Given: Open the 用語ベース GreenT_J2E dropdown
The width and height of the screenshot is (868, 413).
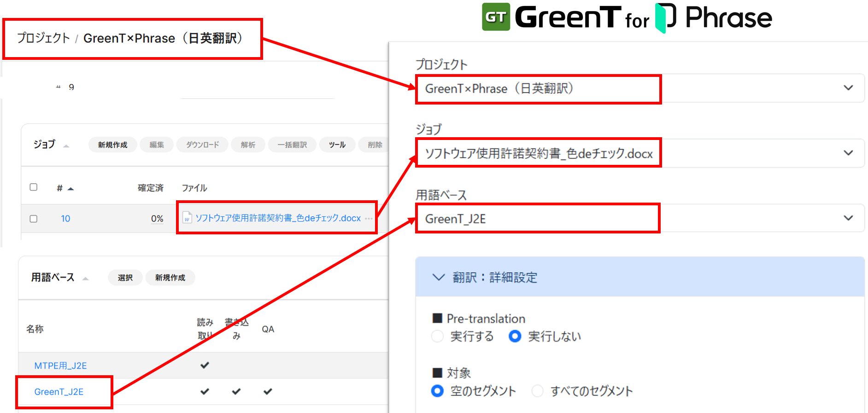Looking at the screenshot, I should 848,218.
